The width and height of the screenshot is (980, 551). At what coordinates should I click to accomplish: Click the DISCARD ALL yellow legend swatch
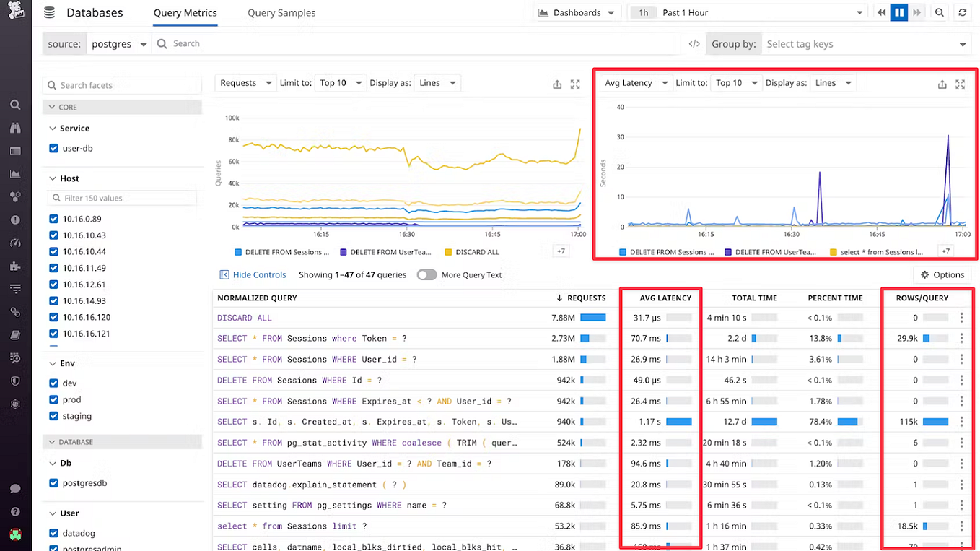coord(448,253)
